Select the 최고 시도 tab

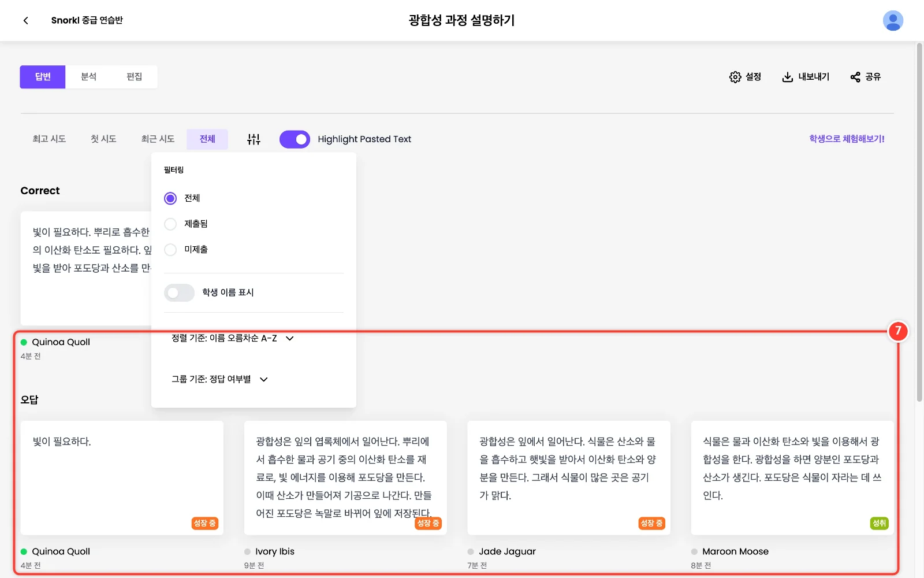click(49, 139)
